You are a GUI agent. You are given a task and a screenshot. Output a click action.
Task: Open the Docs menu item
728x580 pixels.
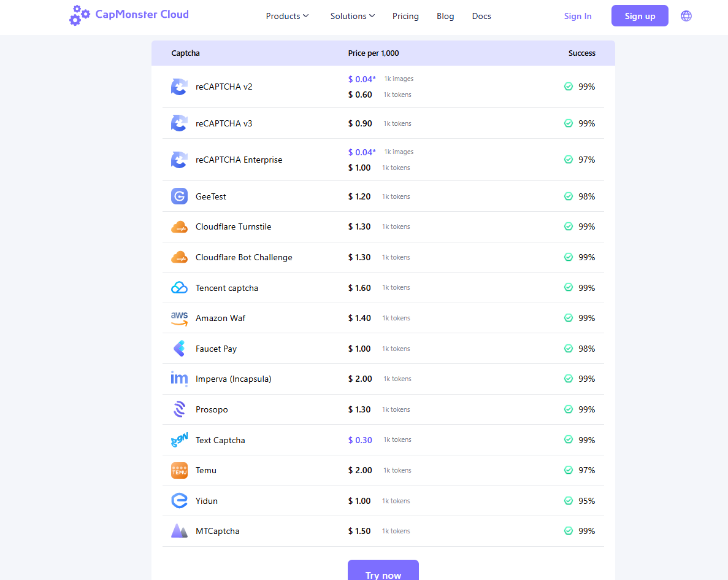pyautogui.click(x=481, y=16)
